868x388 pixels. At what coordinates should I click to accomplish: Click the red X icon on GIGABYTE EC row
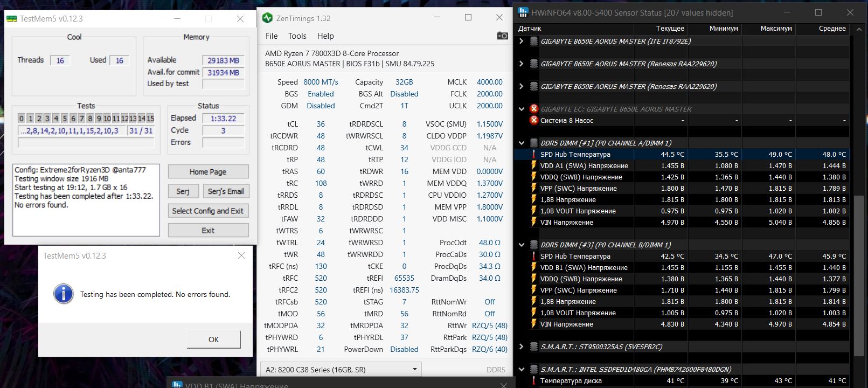(x=534, y=109)
